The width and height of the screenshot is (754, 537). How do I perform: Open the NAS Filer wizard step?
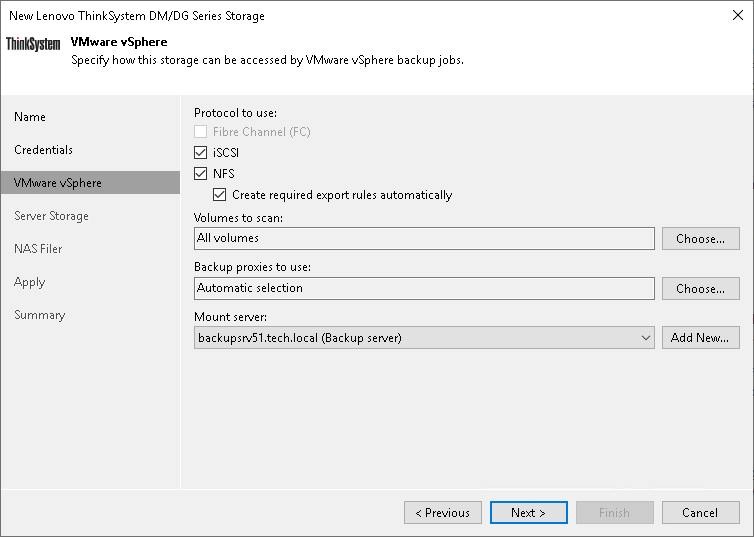(x=38, y=249)
